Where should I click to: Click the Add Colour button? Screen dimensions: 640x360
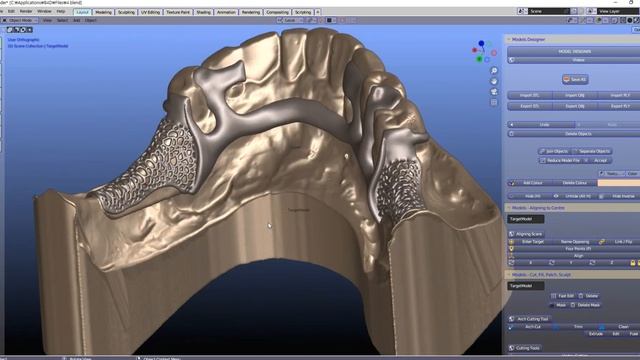click(530, 183)
